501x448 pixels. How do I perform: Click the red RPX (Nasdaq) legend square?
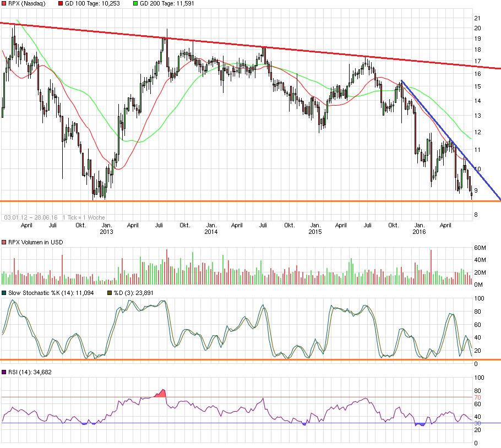[x=4, y=4]
